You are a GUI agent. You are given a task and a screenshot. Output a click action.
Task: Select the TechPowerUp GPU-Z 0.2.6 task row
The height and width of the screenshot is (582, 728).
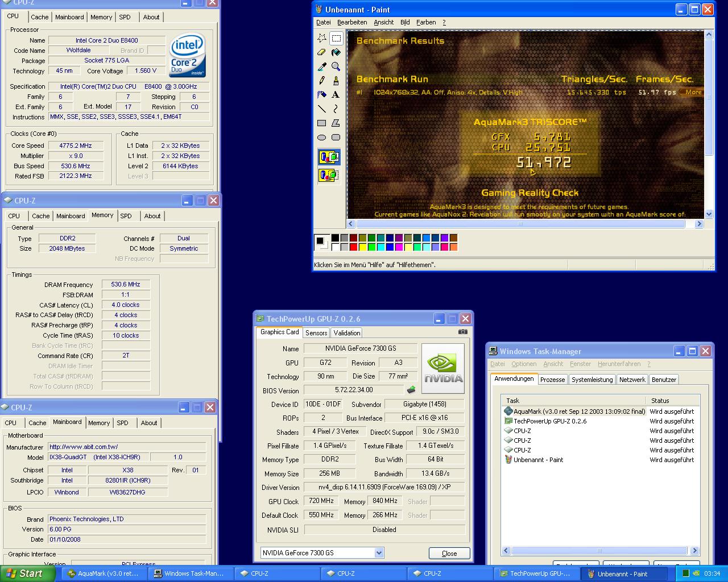click(601, 421)
